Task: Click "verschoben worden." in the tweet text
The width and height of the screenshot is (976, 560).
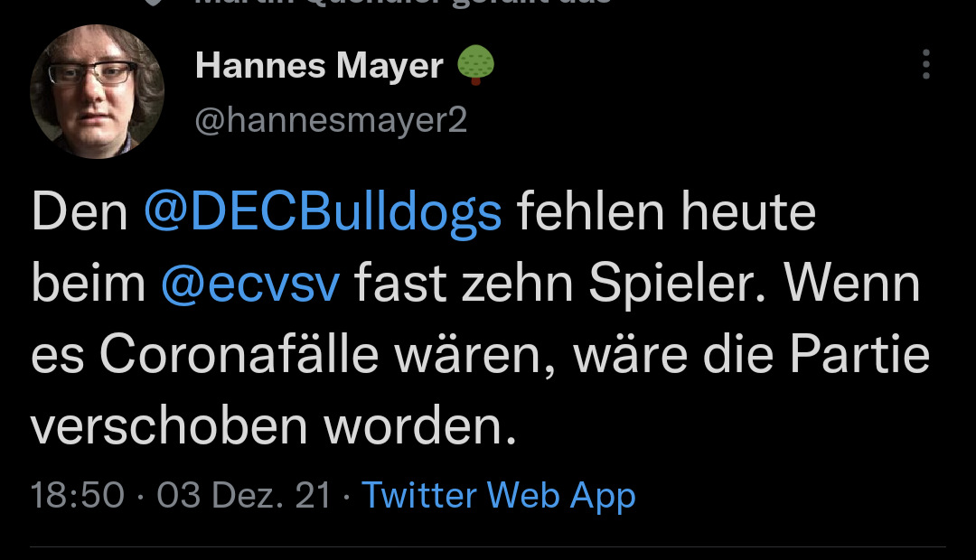Action: [x=274, y=426]
